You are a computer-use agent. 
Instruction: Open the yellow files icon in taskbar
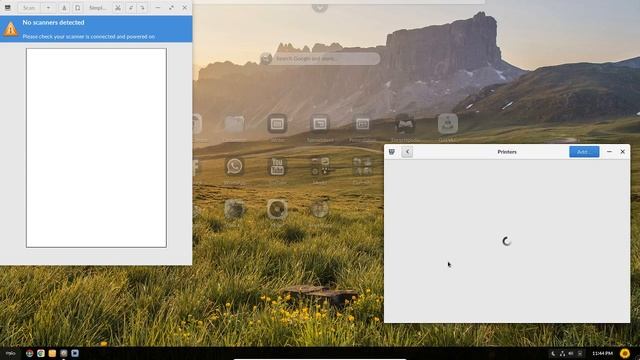pyautogui.click(x=52, y=353)
